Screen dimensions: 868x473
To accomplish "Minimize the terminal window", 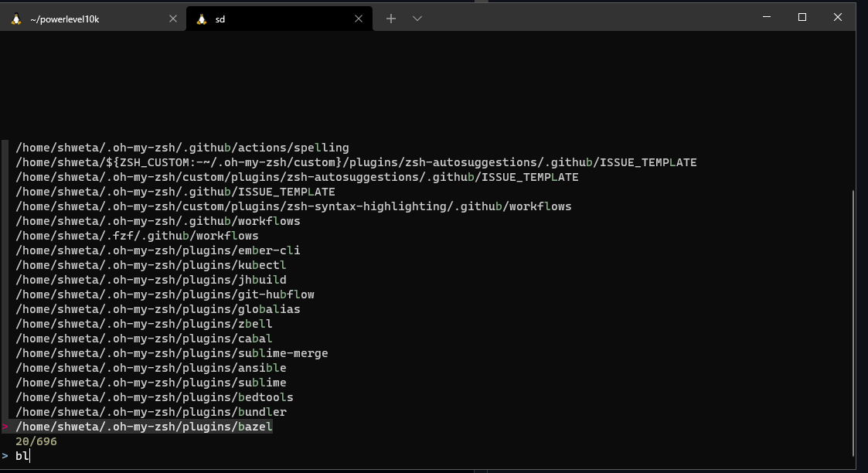I will click(766, 17).
